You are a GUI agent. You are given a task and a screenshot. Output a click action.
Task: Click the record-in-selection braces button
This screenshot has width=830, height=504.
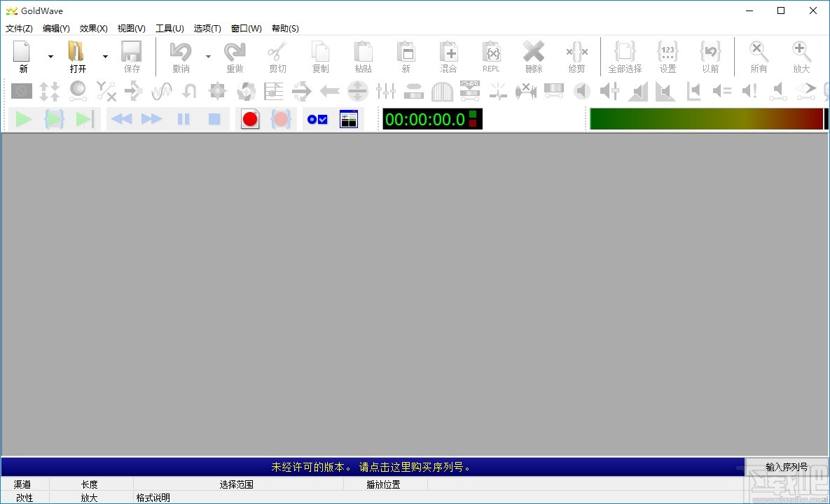281,120
